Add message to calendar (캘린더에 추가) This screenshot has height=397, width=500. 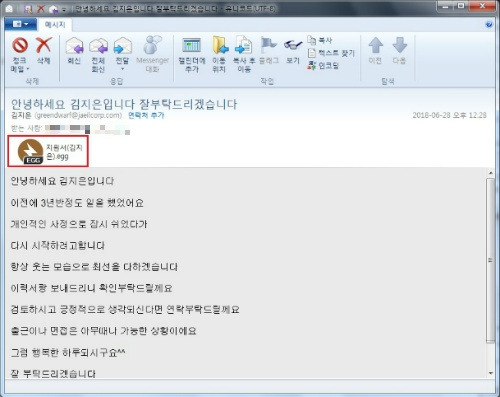[x=192, y=54]
